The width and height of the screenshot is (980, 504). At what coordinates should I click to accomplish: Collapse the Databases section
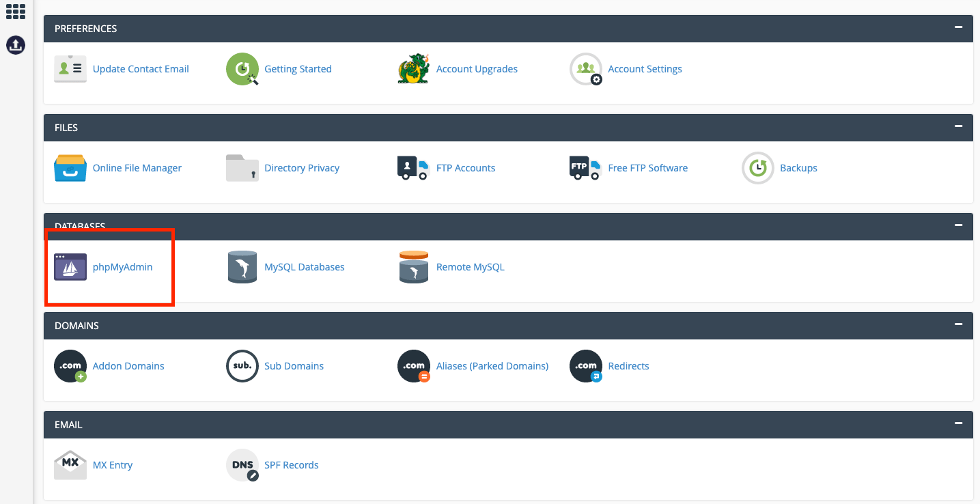tap(959, 225)
